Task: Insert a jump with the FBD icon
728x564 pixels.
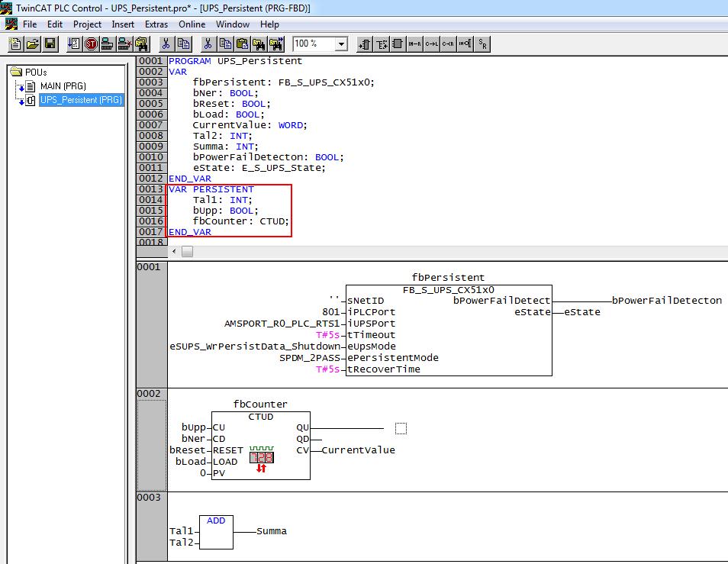Action: coord(431,44)
